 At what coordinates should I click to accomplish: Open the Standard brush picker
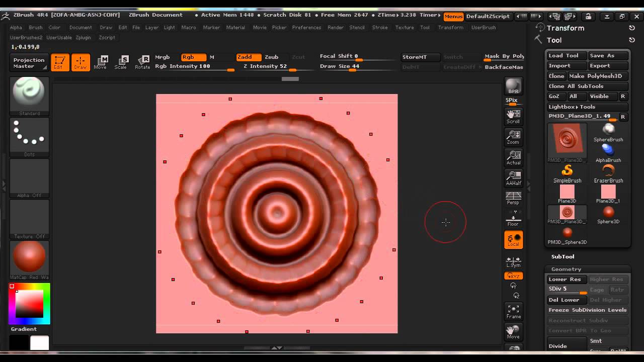click(29, 96)
